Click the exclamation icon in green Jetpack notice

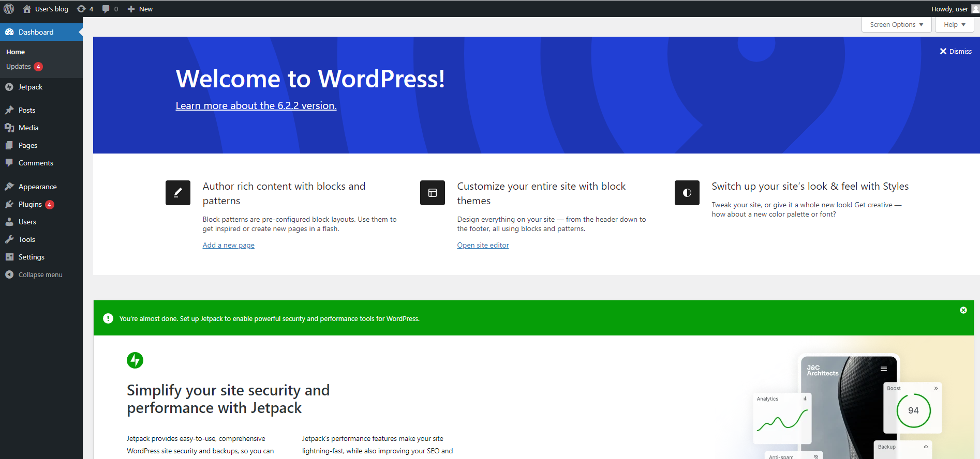point(108,318)
